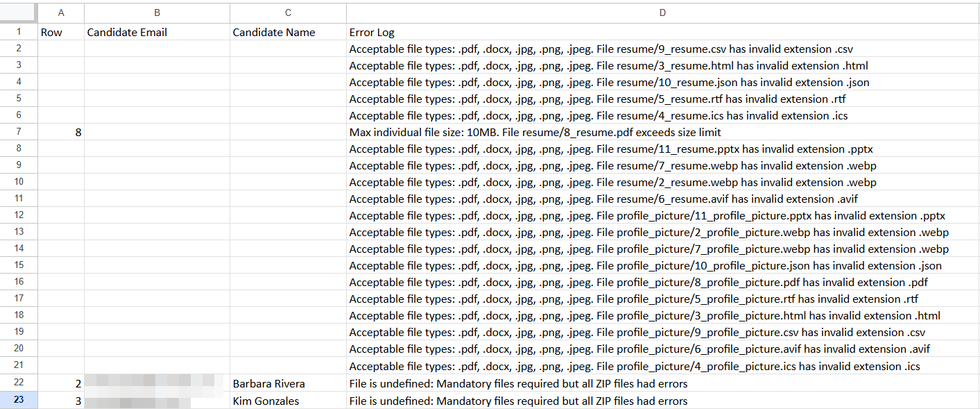Select column C header
The width and height of the screenshot is (980, 409).
tap(288, 12)
